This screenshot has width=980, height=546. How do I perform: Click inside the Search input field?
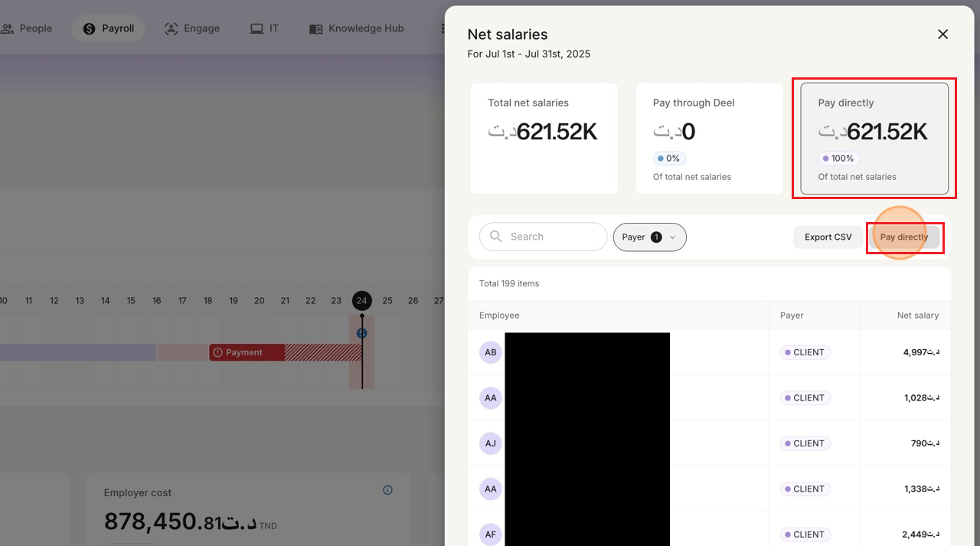(551, 237)
